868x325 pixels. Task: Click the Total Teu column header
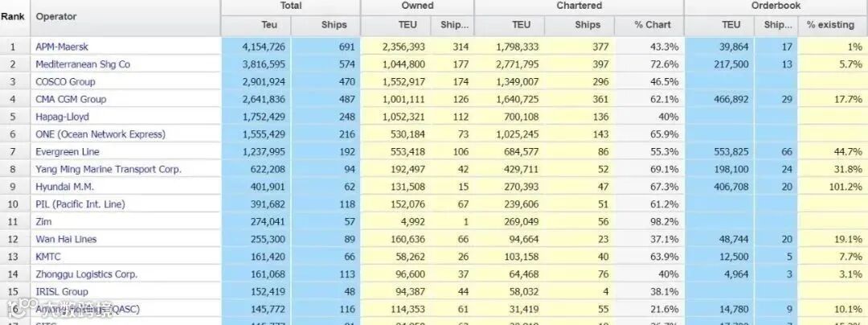(269, 25)
